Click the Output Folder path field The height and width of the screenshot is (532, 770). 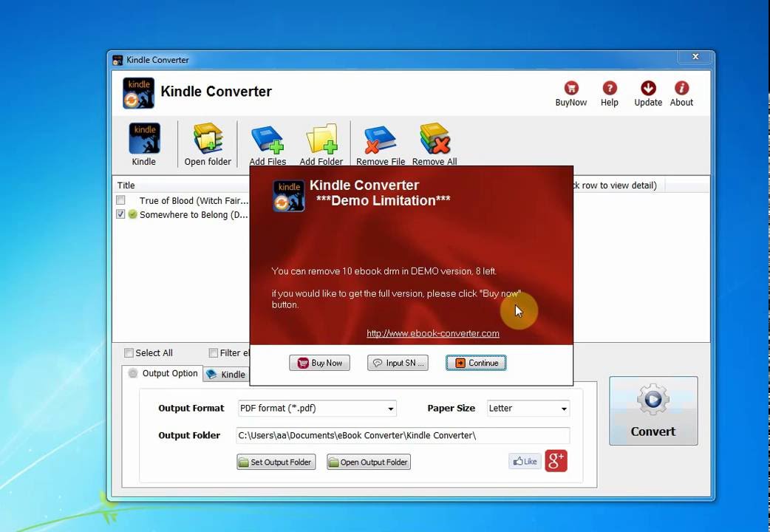tap(403, 435)
